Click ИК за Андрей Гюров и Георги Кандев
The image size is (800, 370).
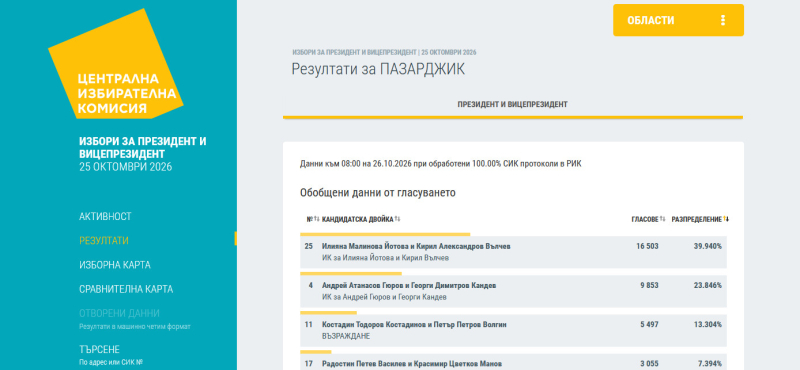click(384, 298)
